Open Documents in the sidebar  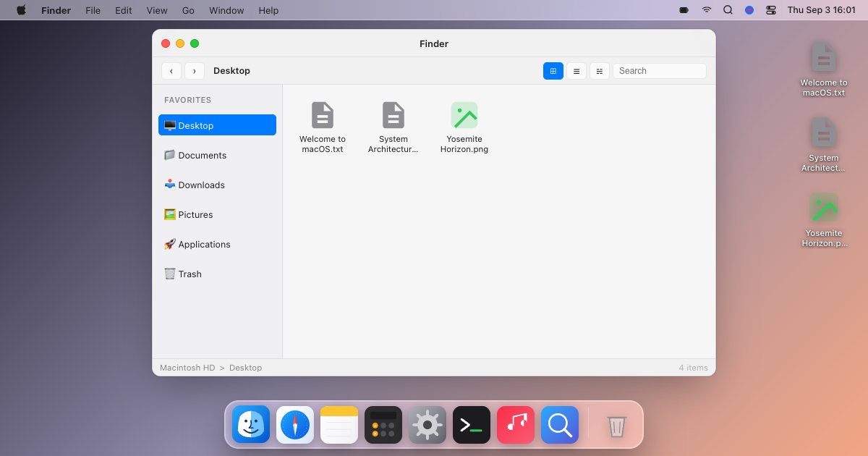click(217, 155)
